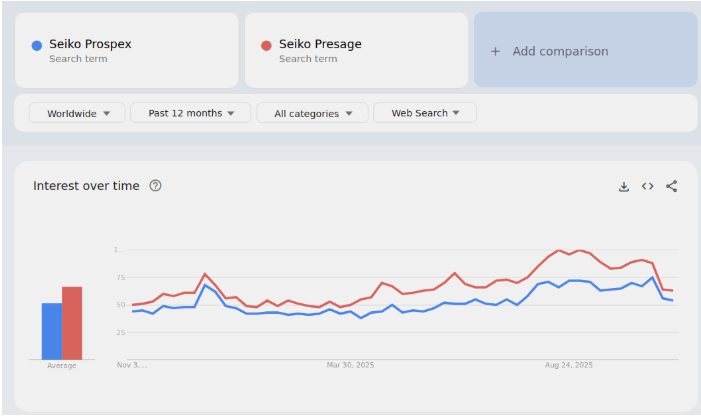701x418 pixels.
Task: Click the Interest over time heading
Action: (86, 186)
